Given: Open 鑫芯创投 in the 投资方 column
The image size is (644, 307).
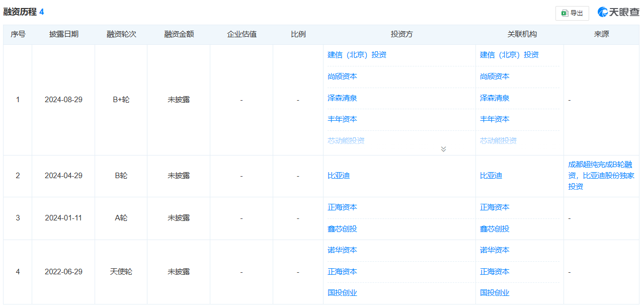Looking at the screenshot, I should (x=342, y=229).
